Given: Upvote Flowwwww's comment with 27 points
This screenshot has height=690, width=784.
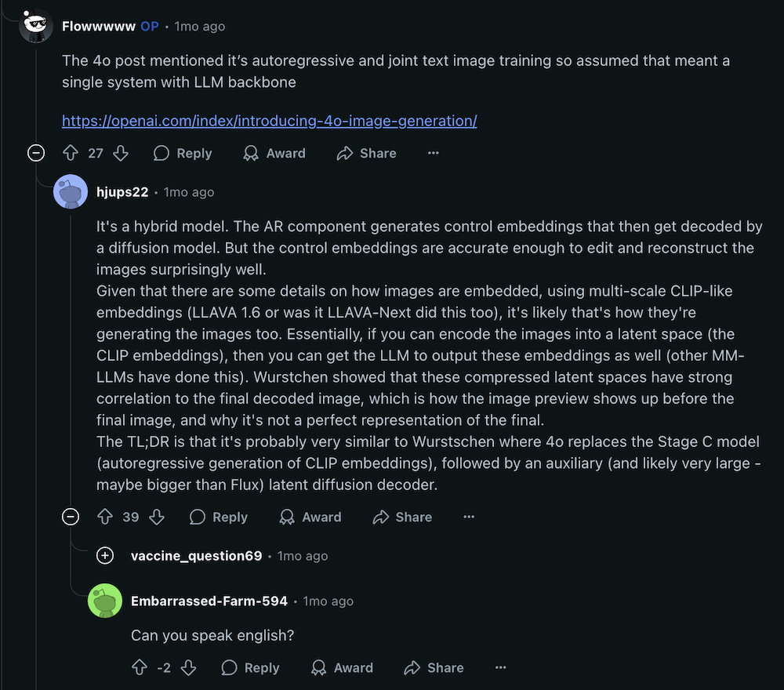Looking at the screenshot, I should [71, 153].
